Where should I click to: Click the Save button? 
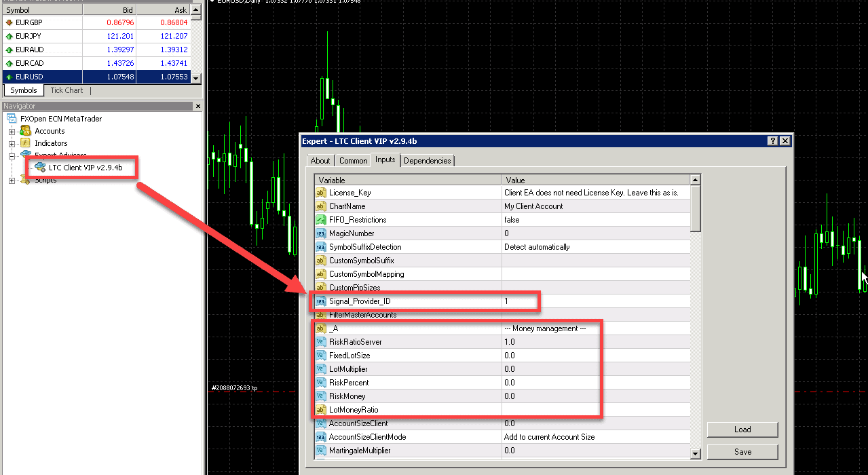pos(742,452)
